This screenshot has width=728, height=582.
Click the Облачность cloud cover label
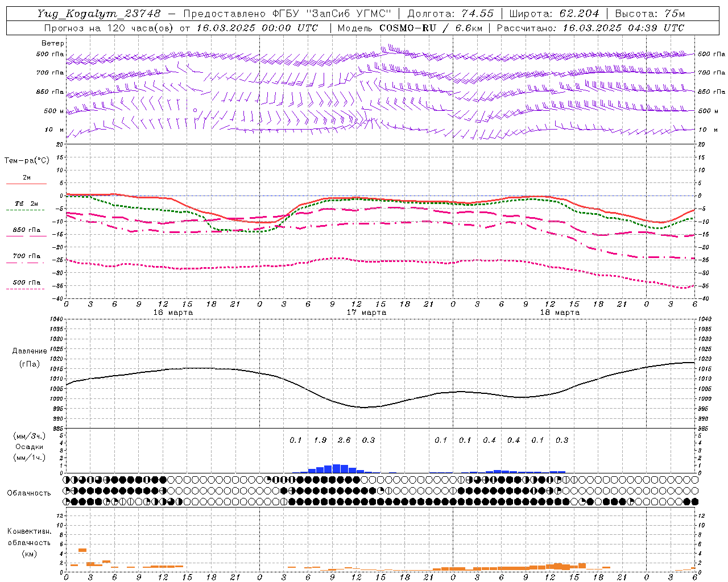click(x=29, y=493)
